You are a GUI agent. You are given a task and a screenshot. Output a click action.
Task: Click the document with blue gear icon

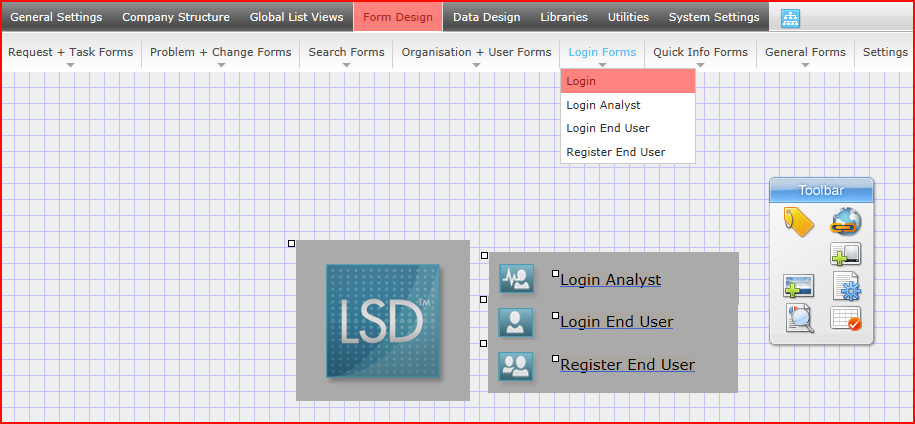846,286
